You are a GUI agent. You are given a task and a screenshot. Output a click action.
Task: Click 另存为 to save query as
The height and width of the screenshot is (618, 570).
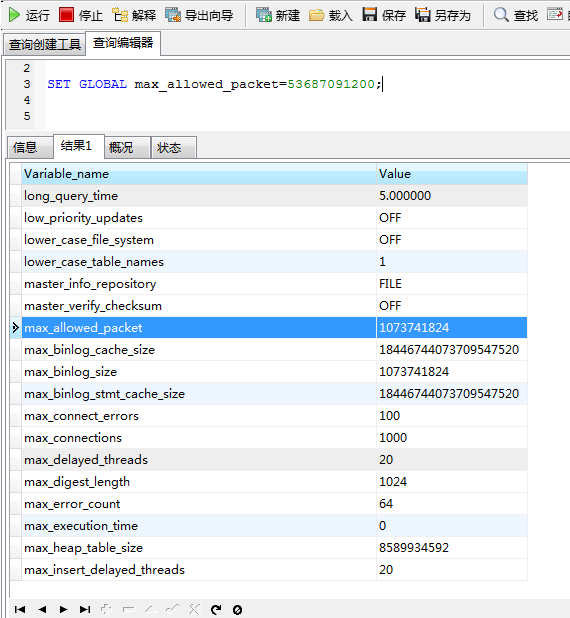pos(443,15)
